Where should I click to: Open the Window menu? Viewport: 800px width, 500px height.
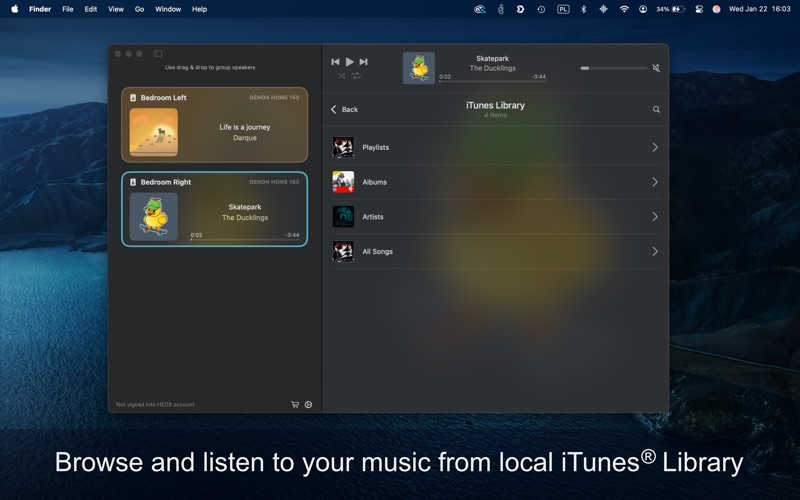tap(168, 9)
